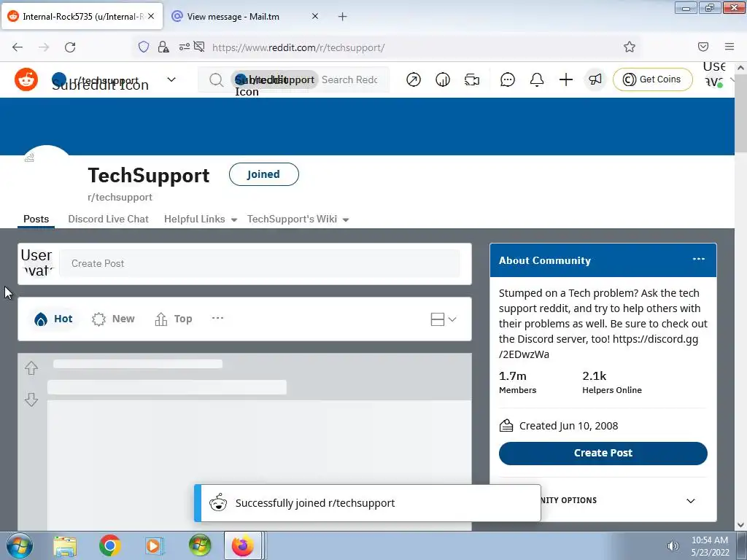Image resolution: width=747 pixels, height=560 pixels.
Task: Click the search magnifier icon
Action: coord(216,80)
